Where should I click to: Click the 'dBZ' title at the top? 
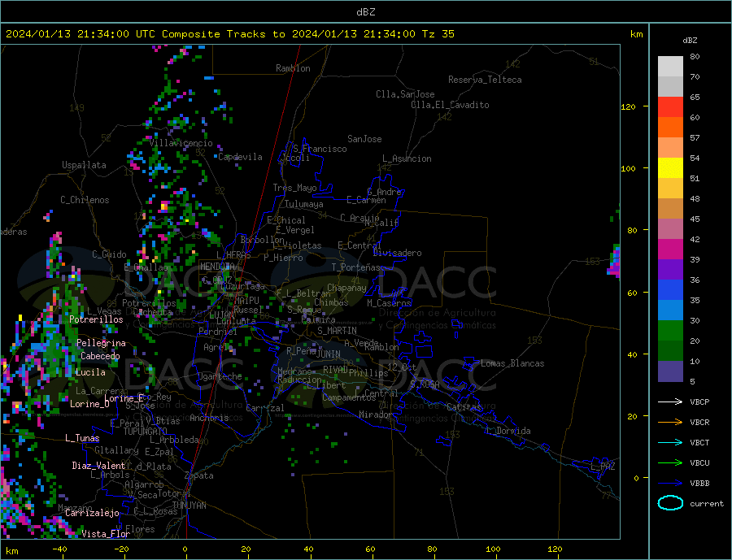365,12
